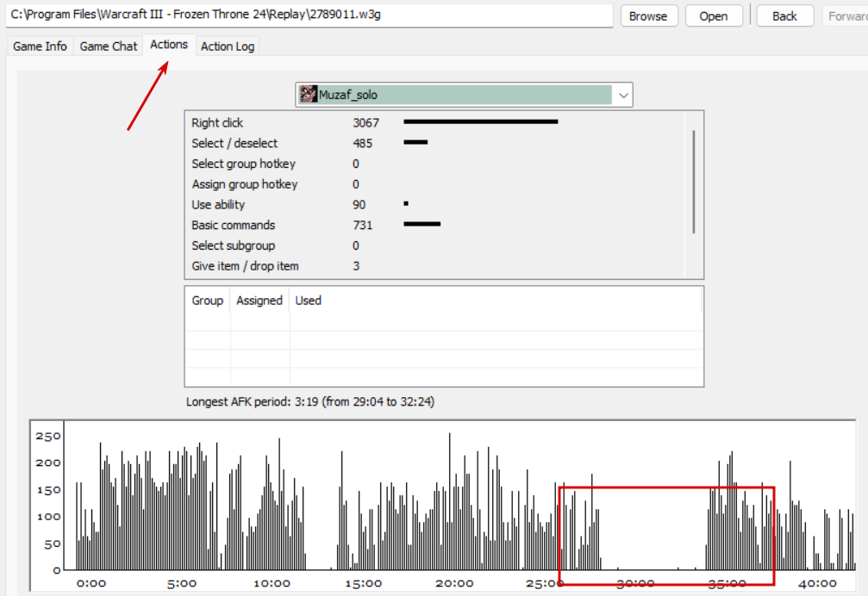This screenshot has height=596, width=868.
Task: Select the Actions tab
Action: coord(169,45)
